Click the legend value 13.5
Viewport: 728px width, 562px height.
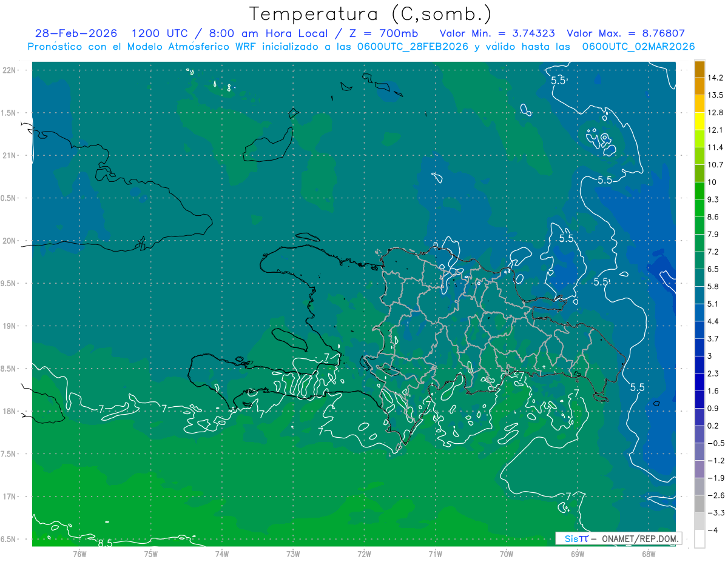coord(716,95)
